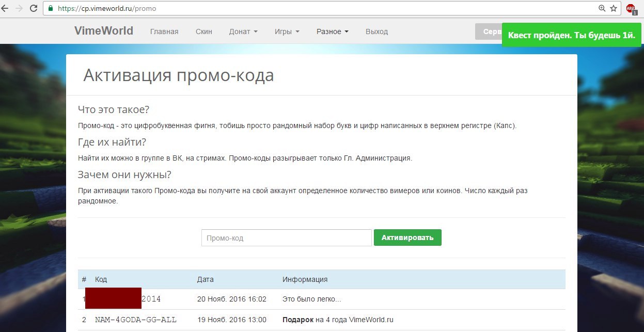Screen dimensions: 644x332
Task: Click the VimeWorld brand logo link
Action: tap(104, 31)
